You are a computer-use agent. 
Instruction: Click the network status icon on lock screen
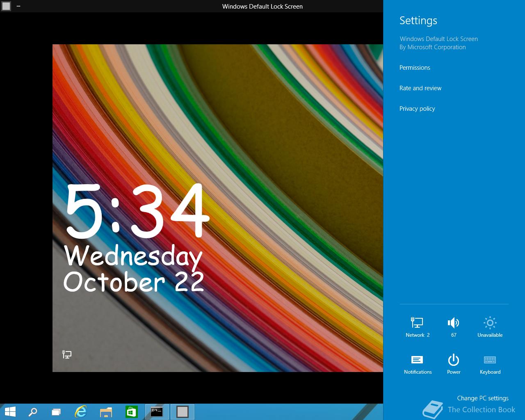click(67, 354)
